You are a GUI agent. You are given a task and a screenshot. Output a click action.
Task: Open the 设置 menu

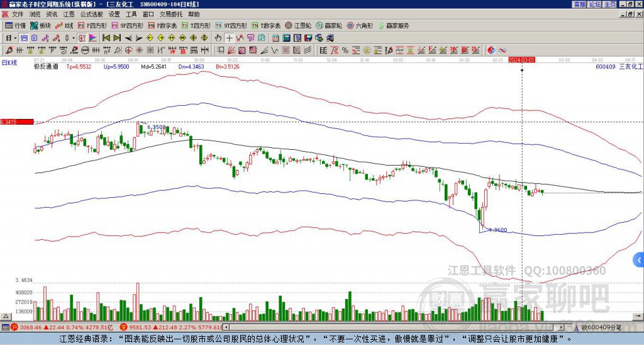coord(114,14)
